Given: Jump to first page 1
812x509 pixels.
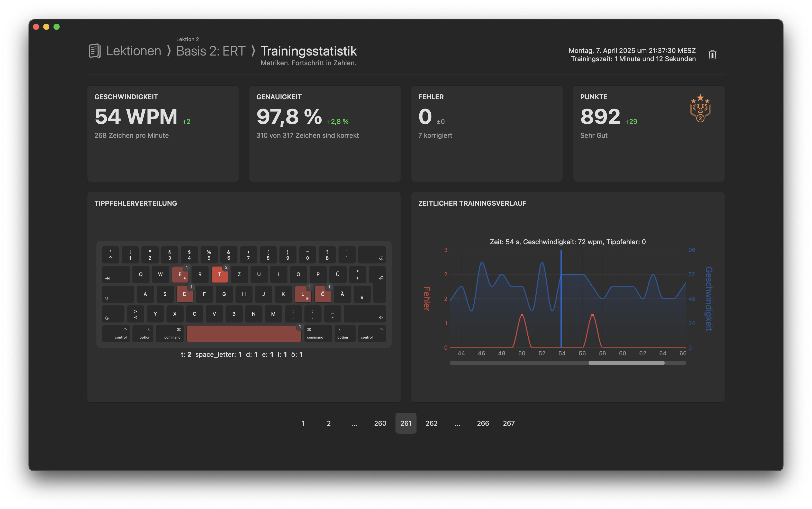Looking at the screenshot, I should [303, 423].
